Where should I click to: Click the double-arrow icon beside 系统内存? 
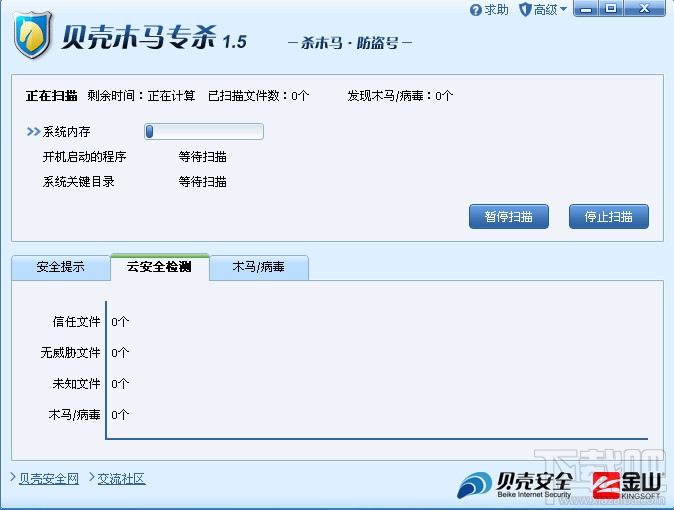point(33,132)
